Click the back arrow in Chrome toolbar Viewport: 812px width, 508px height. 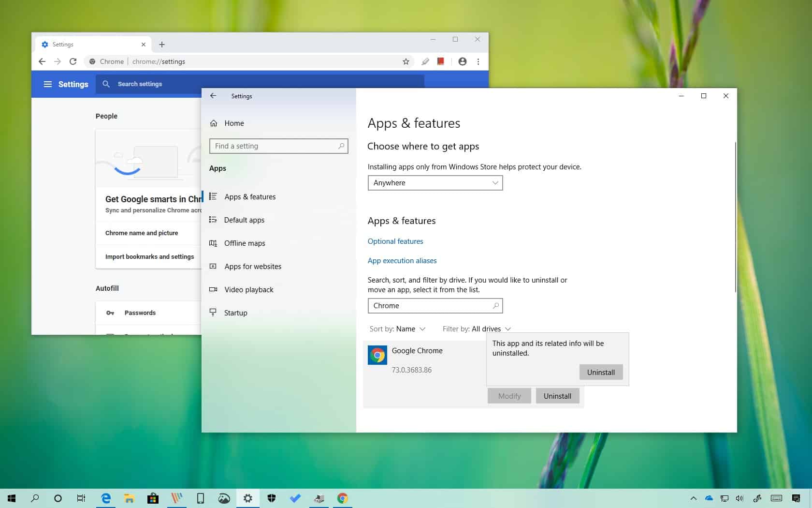[x=42, y=61]
